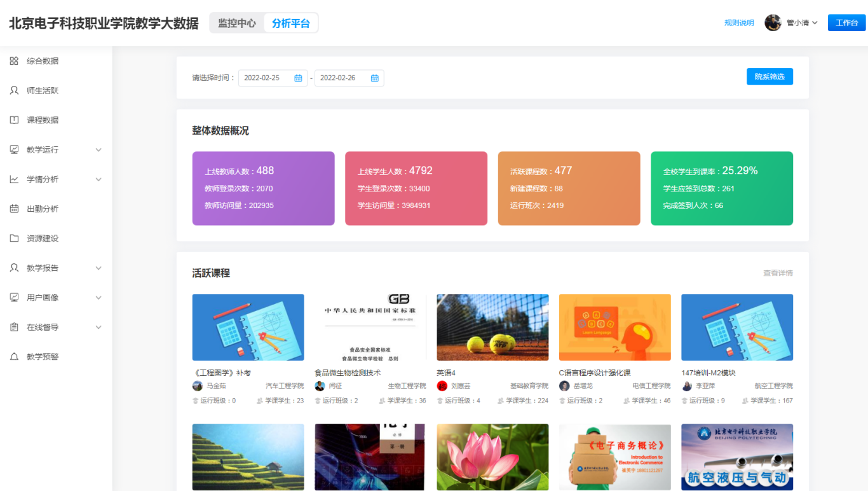Click the 课程数据 book icon

point(14,120)
